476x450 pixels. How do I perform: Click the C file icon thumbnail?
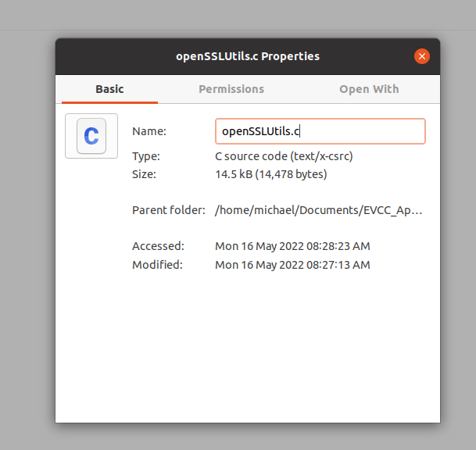pos(91,136)
